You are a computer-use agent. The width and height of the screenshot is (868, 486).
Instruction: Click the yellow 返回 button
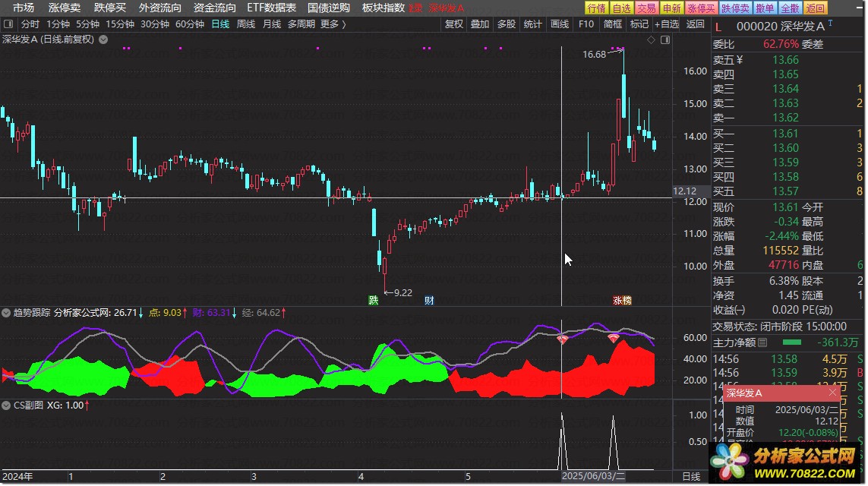(x=815, y=8)
